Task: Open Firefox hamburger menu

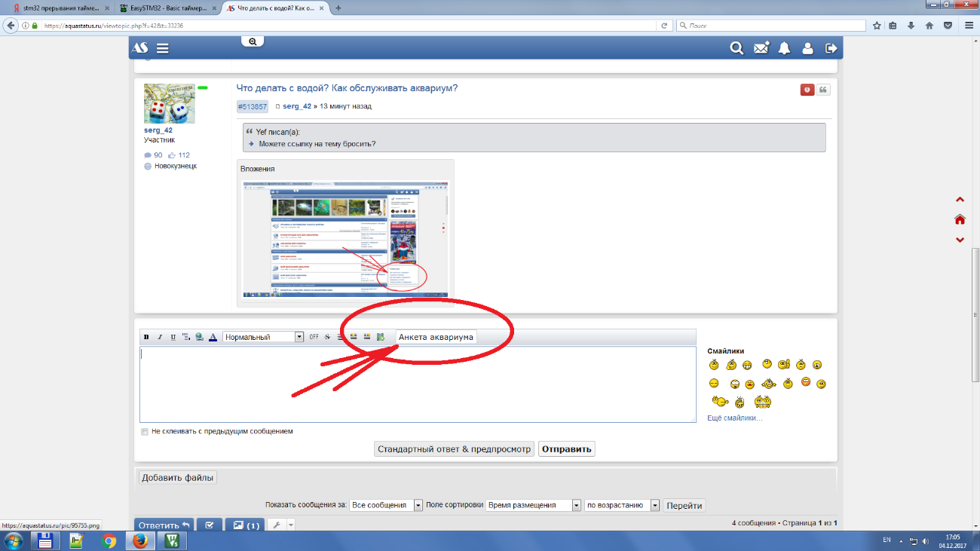Action: (x=968, y=25)
